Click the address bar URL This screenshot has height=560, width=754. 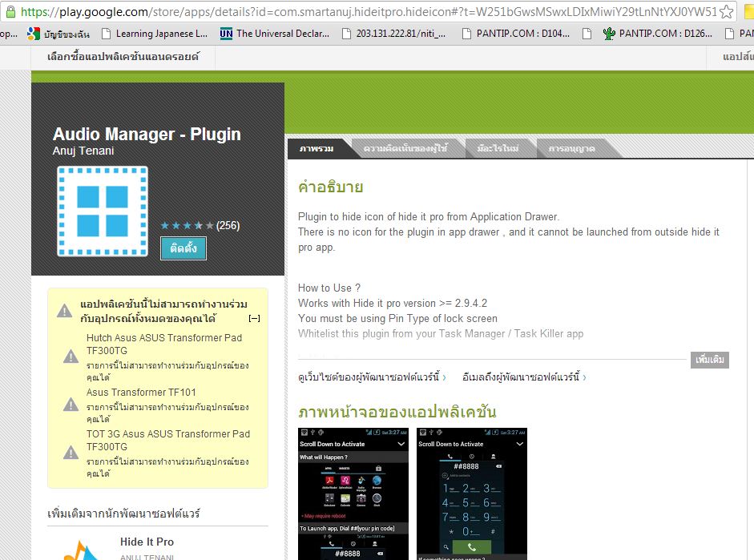(369, 11)
